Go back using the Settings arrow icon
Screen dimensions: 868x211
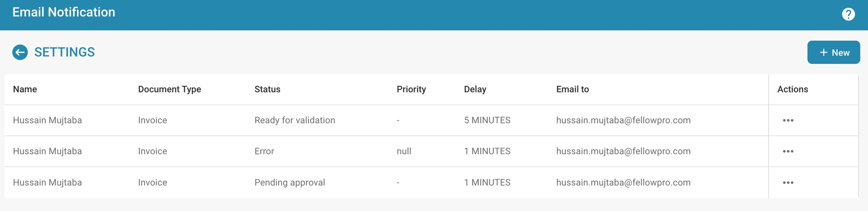tap(20, 52)
